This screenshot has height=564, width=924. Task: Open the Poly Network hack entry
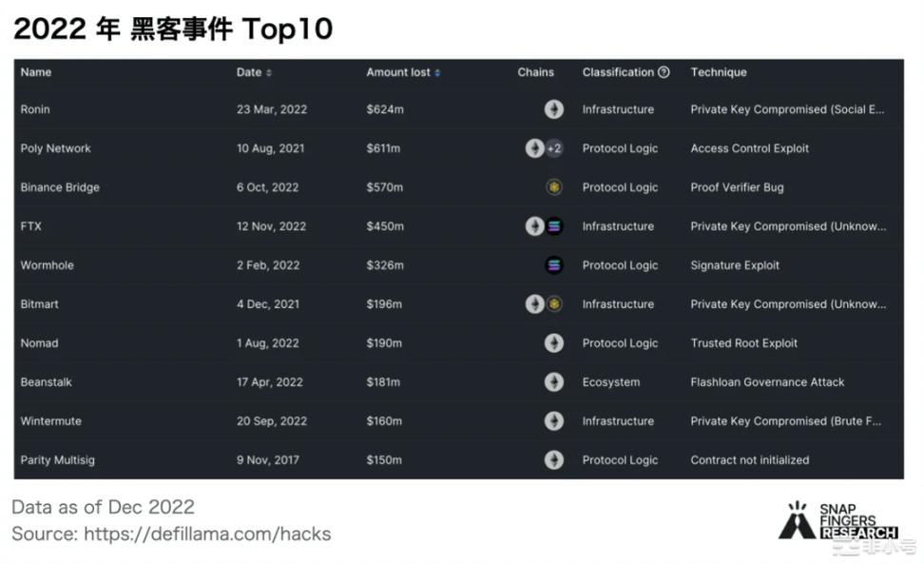pyautogui.click(x=56, y=148)
